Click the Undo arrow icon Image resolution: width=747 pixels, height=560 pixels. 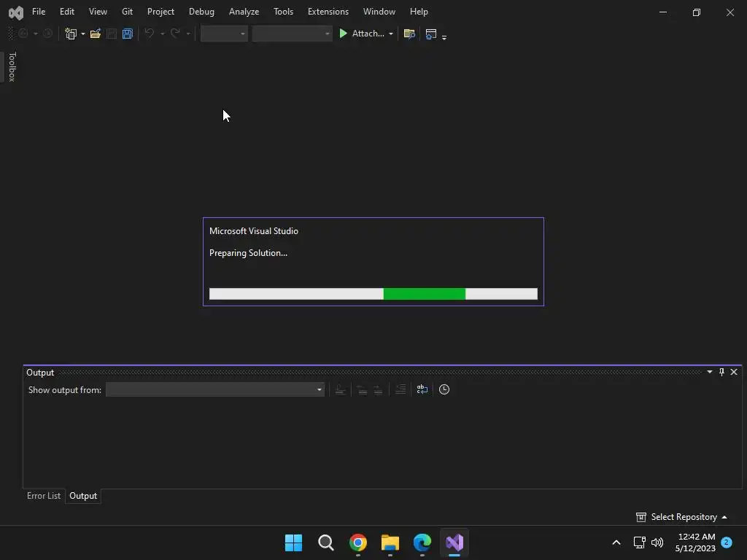pos(149,34)
